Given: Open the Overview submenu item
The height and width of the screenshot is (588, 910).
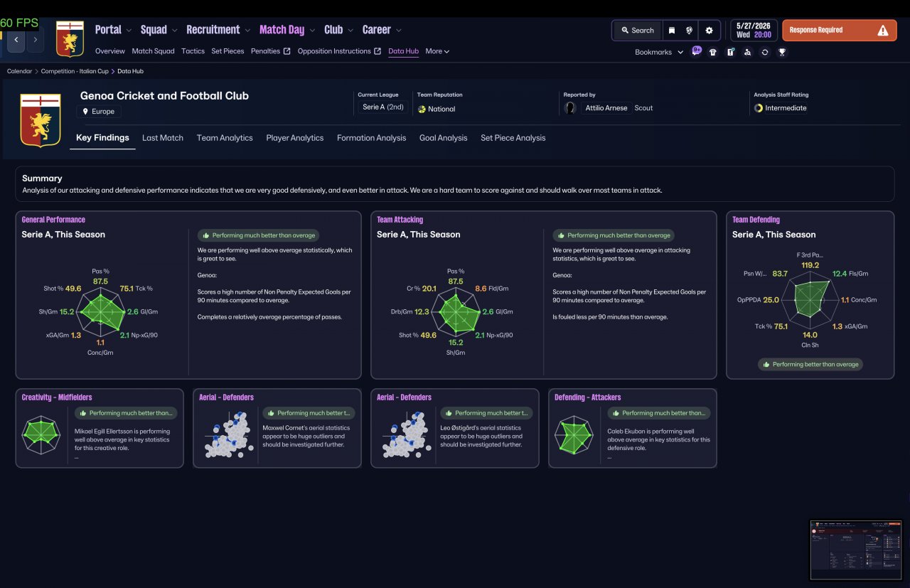Looking at the screenshot, I should [x=110, y=51].
